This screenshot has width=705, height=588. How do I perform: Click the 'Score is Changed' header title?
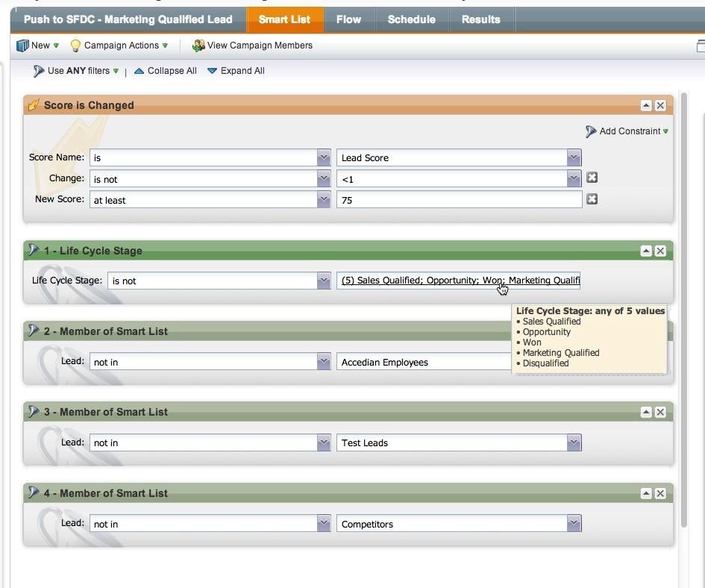tap(89, 105)
